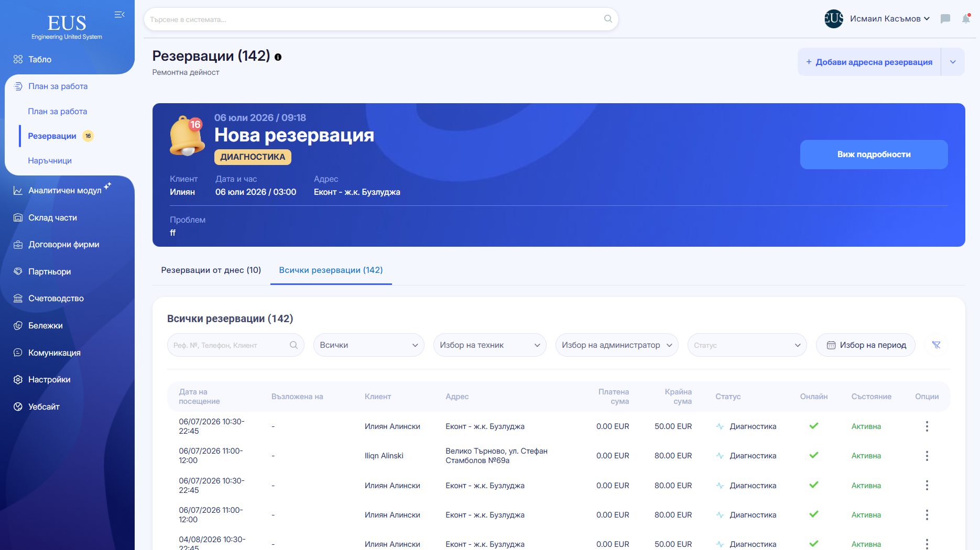Click the notification bell with 16 badge
980x550 pixels.
(186, 136)
